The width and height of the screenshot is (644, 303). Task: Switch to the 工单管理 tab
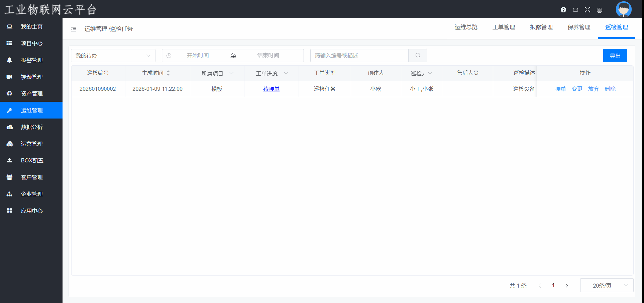pos(504,27)
